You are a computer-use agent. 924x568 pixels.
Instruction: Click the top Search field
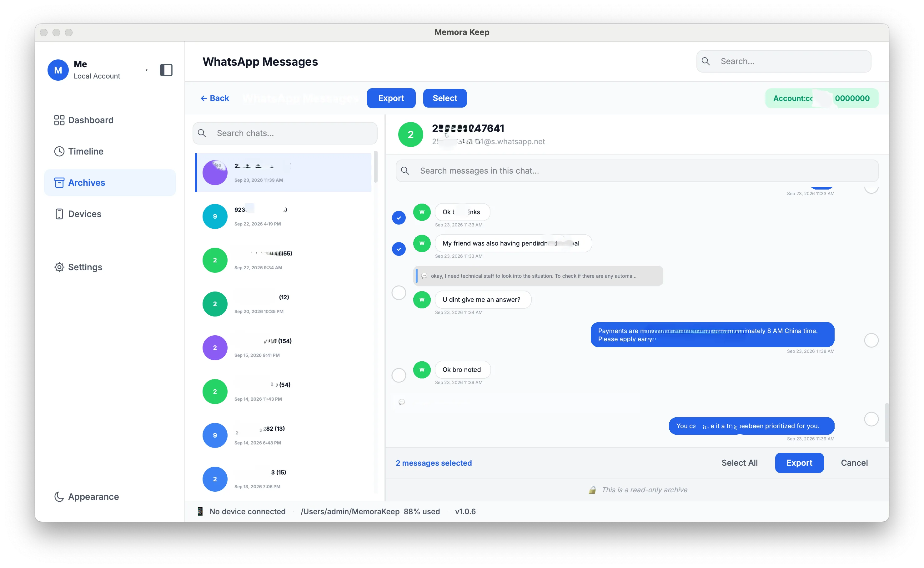point(784,61)
